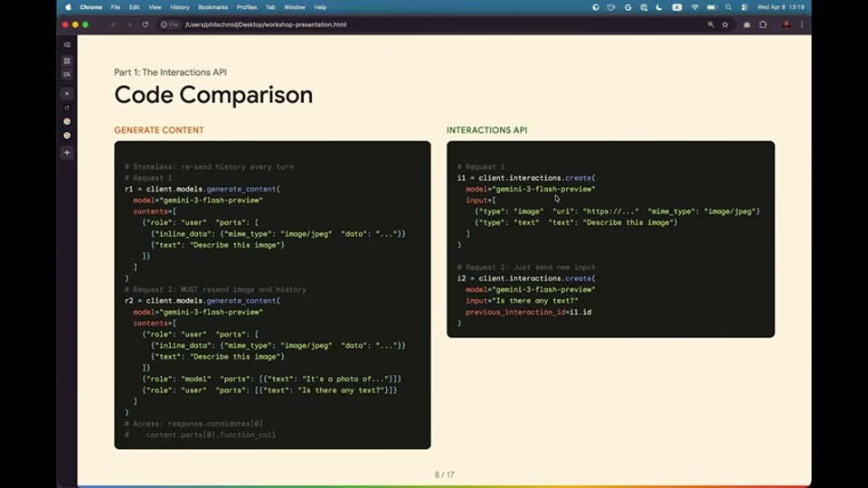Open Control Center in the menu bar
This screenshot has width=868, height=488.
click(744, 7)
